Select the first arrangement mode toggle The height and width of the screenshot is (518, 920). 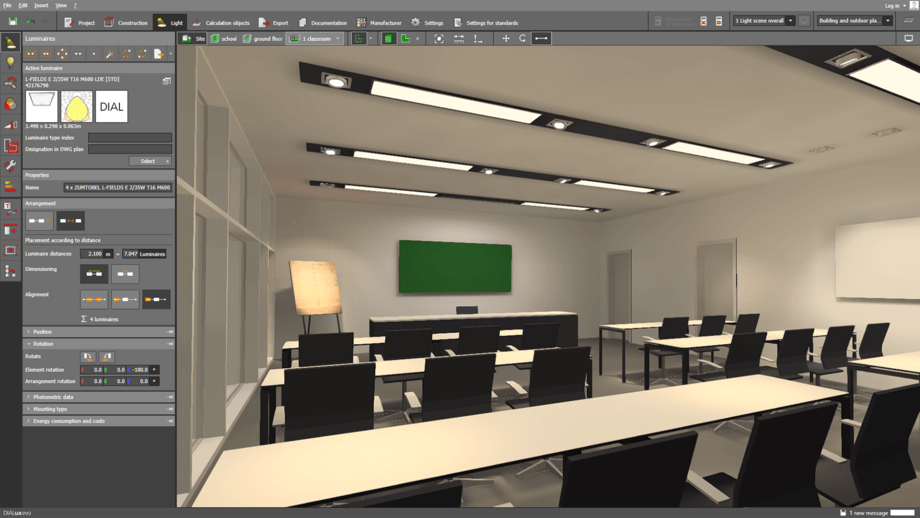coord(39,221)
